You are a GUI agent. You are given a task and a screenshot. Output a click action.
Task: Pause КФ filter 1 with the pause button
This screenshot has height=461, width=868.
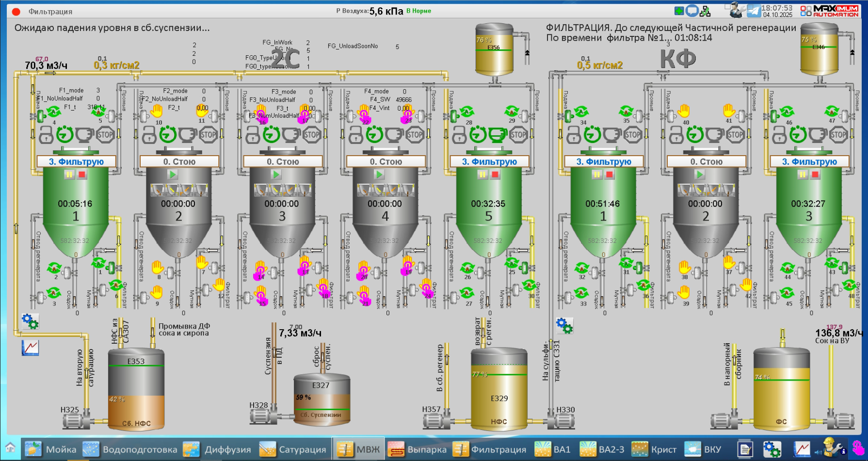[597, 175]
